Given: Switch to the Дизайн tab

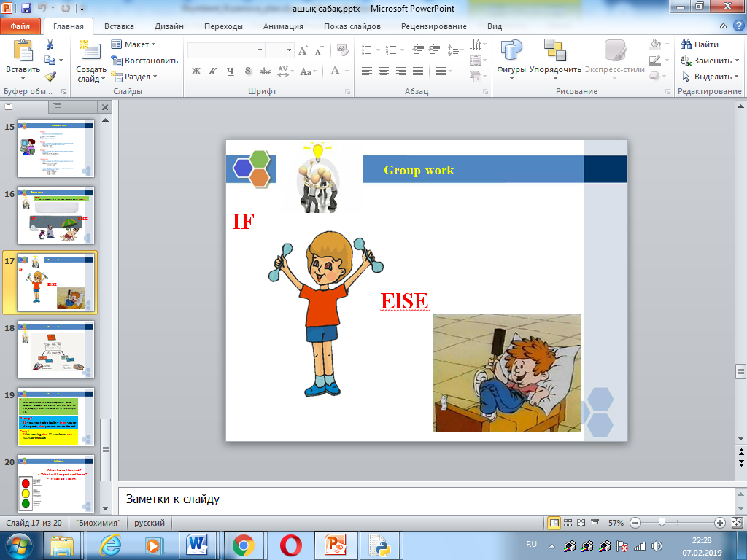Looking at the screenshot, I should pyautogui.click(x=169, y=26).
